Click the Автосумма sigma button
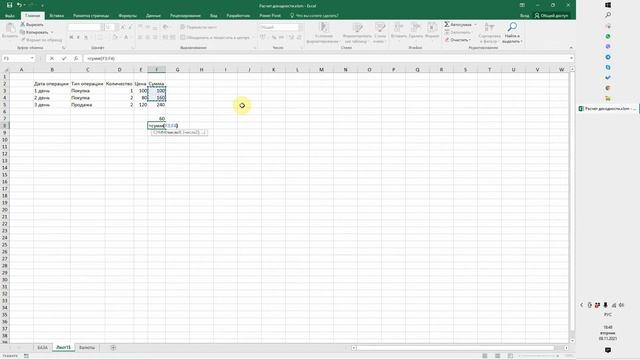 458,24
